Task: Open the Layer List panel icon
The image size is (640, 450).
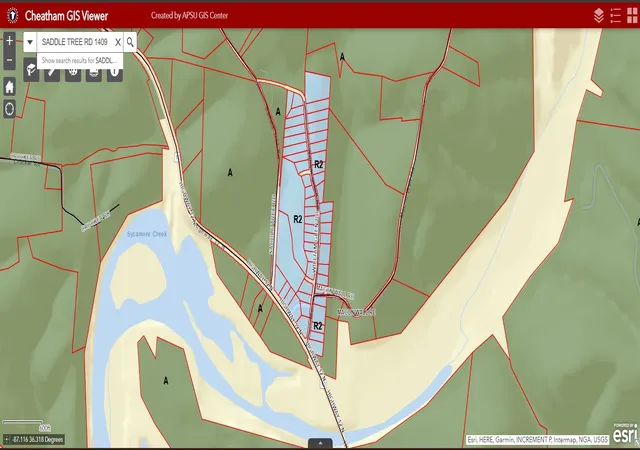Action: pos(598,16)
